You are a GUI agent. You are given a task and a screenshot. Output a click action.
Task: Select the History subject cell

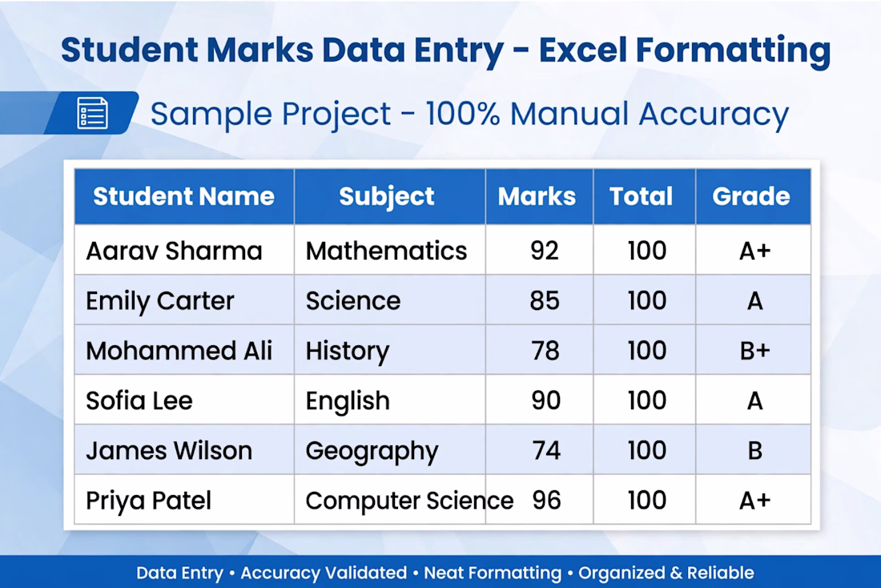point(389,349)
